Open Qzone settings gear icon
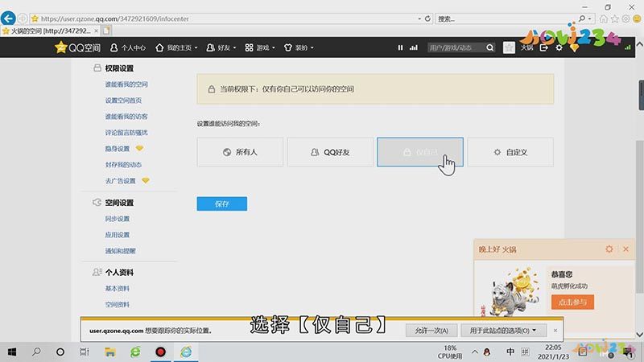The height and width of the screenshot is (362, 644). coord(559,47)
